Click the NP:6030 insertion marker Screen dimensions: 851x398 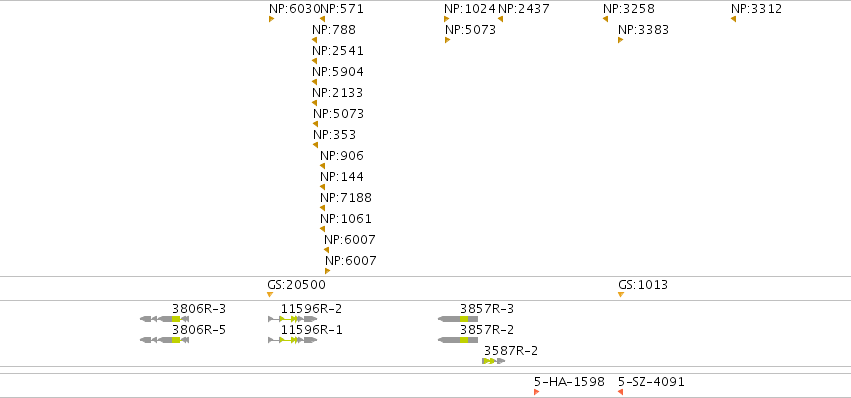271,20
